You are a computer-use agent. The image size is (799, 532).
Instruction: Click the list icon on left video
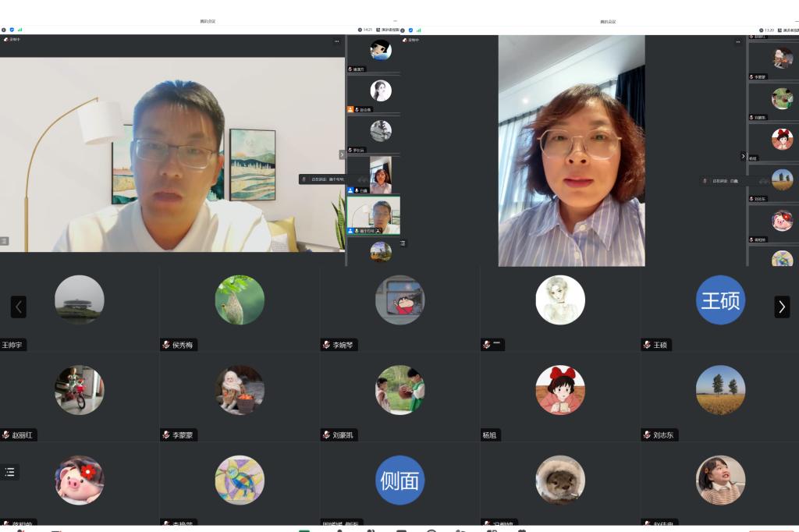[x=5, y=241]
